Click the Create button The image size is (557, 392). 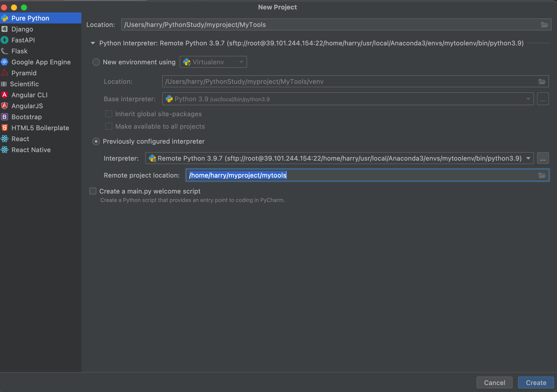[x=536, y=383]
